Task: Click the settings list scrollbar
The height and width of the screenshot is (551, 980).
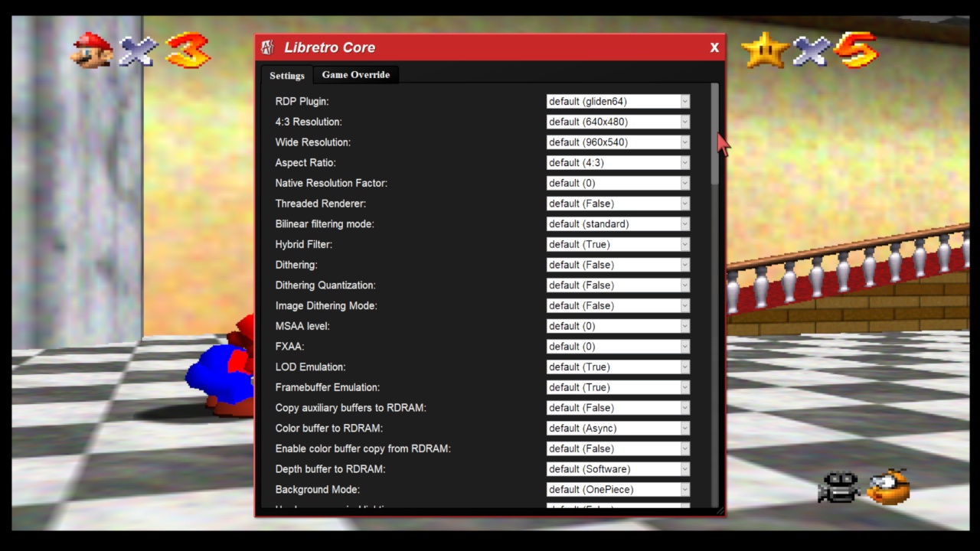Action: [x=714, y=138]
